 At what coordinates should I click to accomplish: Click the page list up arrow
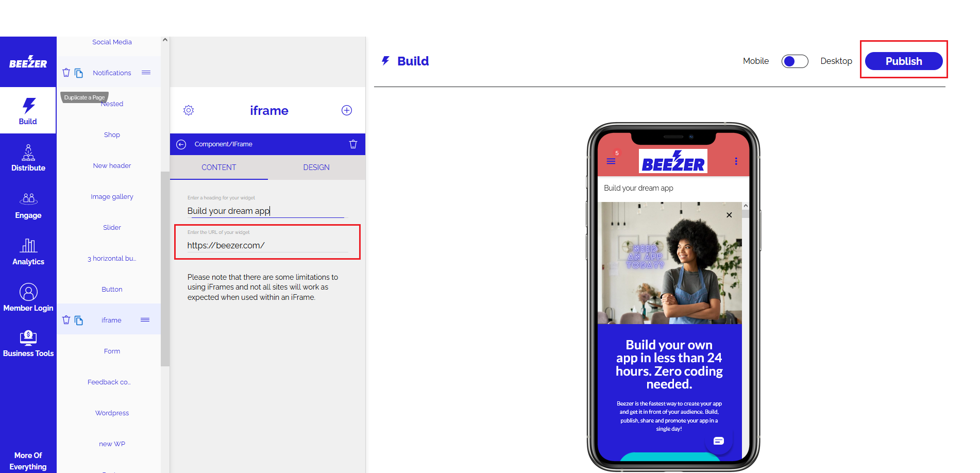(165, 40)
